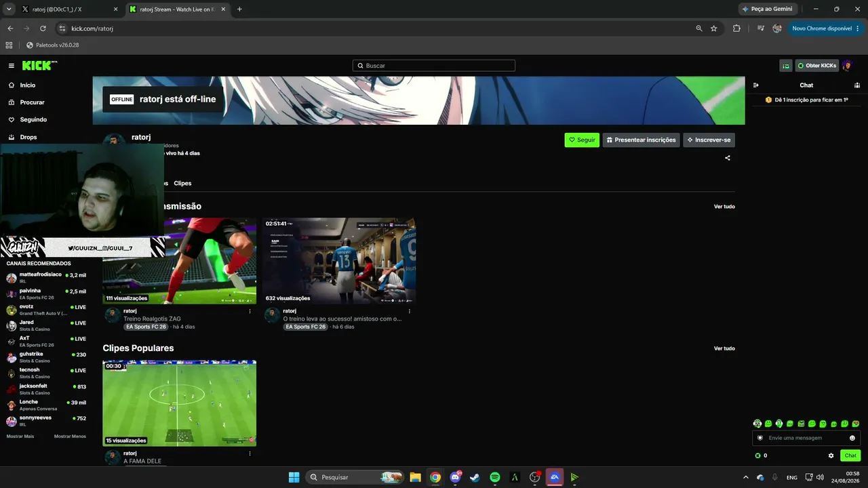Open options for the amistoso video
Viewport: 868px width, 488px height.
point(409,311)
